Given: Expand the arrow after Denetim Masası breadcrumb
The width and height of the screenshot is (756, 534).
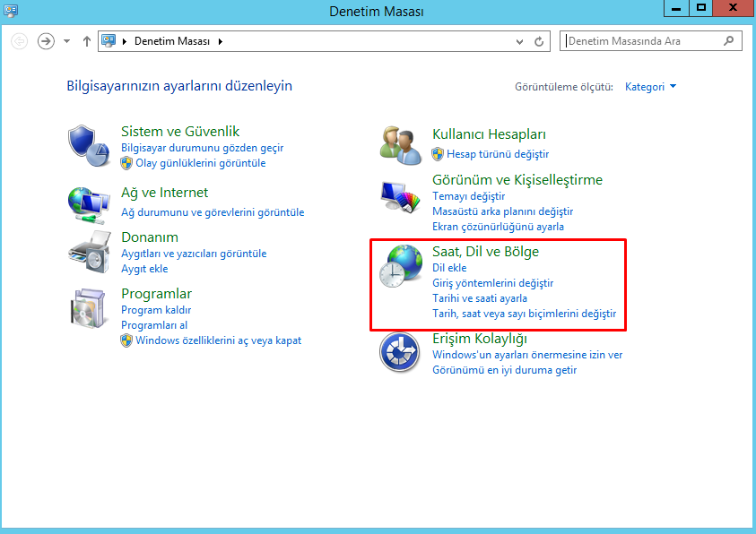Looking at the screenshot, I should point(221,41).
